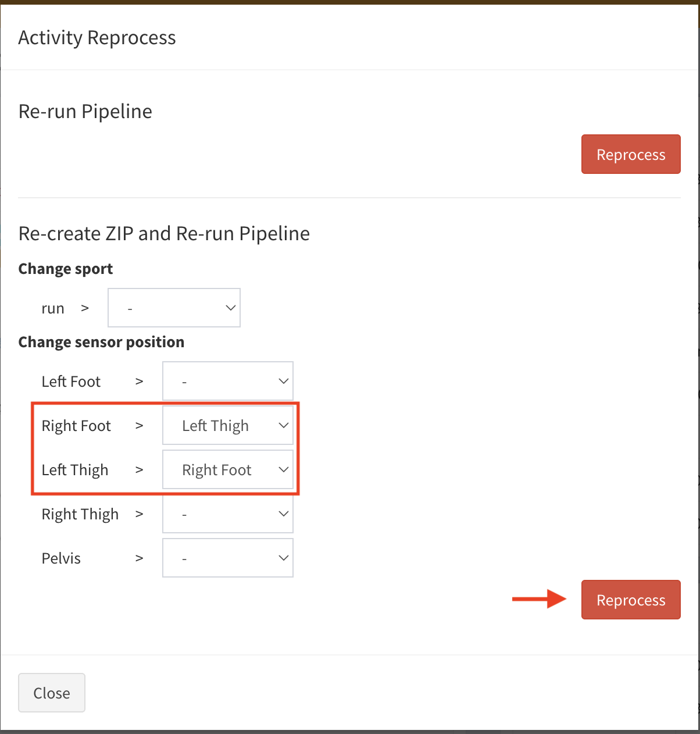The width and height of the screenshot is (700, 734).
Task: Expand the Right Thigh sensor position dropdown
Action: click(227, 514)
